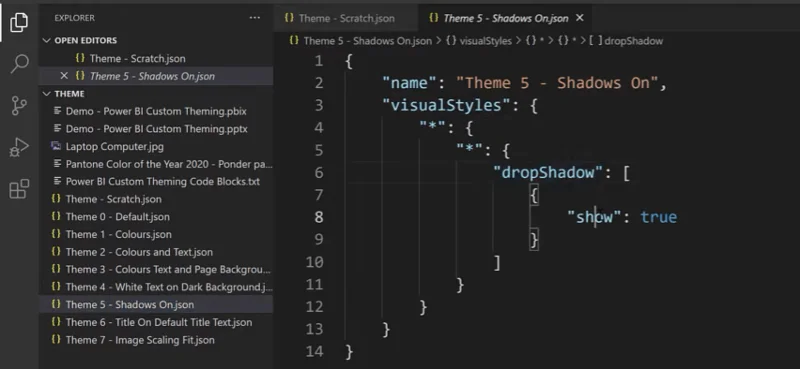800x369 pixels.
Task: Open the Source Control icon
Action: pyautogui.click(x=19, y=105)
